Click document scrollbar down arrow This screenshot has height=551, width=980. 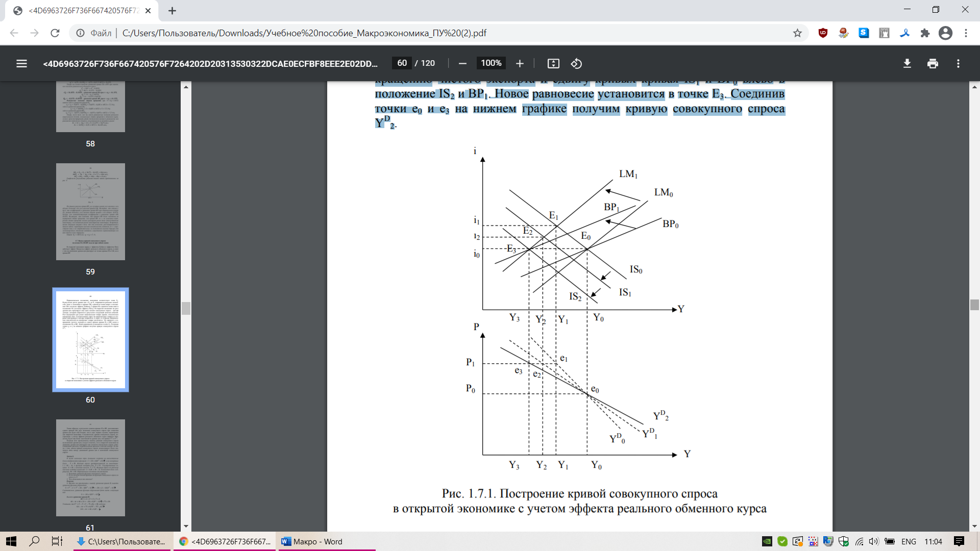click(974, 526)
